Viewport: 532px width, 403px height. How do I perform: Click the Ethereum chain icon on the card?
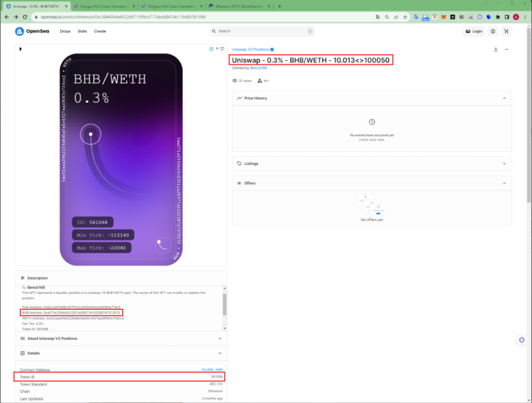coord(20,49)
